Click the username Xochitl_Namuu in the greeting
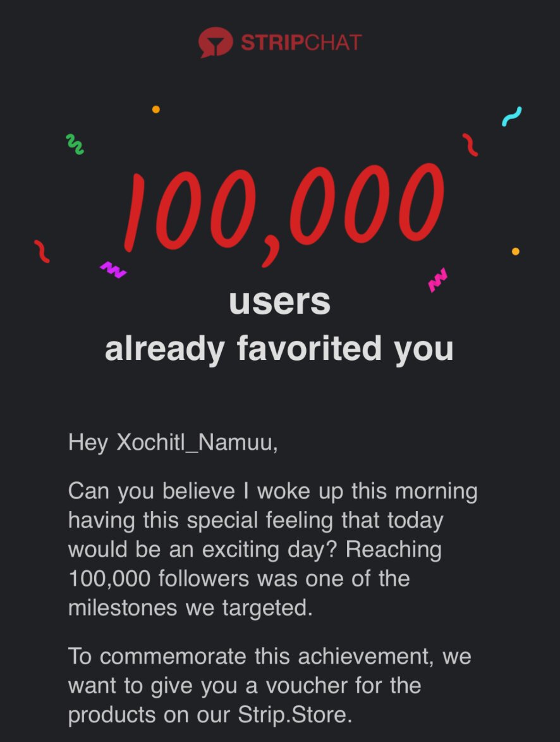 [x=195, y=442]
